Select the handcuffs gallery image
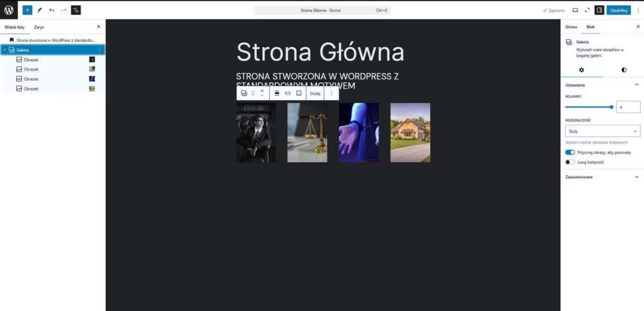Screen dimensions: 644x311 click(x=359, y=133)
